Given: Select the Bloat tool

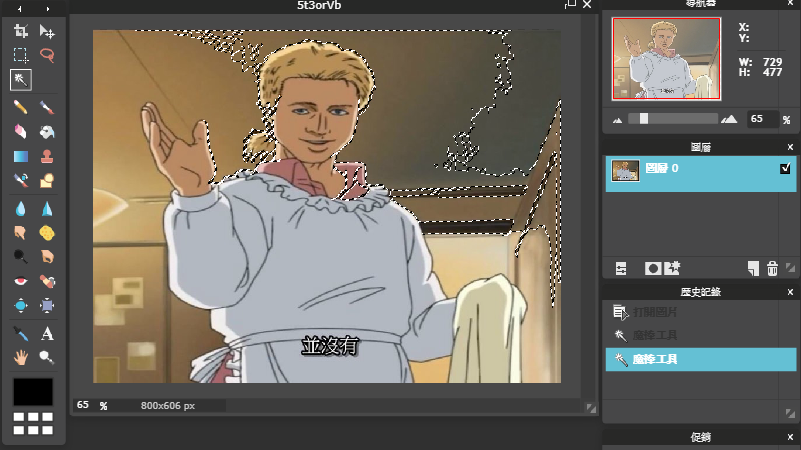Looking at the screenshot, I should coord(20,305).
